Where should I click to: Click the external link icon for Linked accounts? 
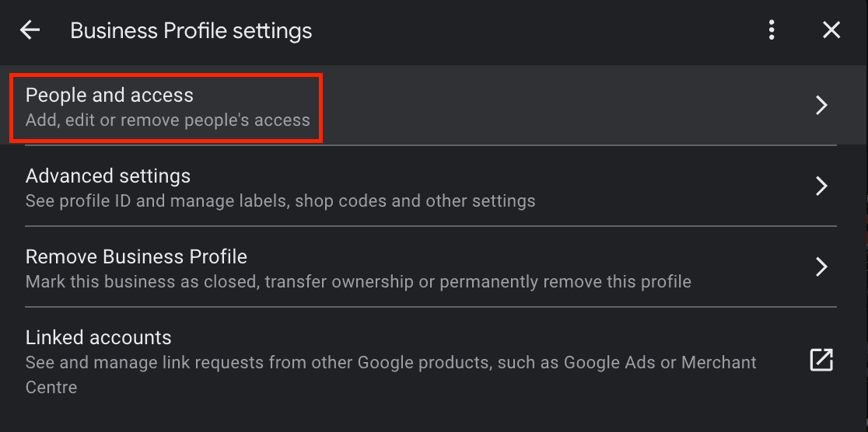pos(821,361)
